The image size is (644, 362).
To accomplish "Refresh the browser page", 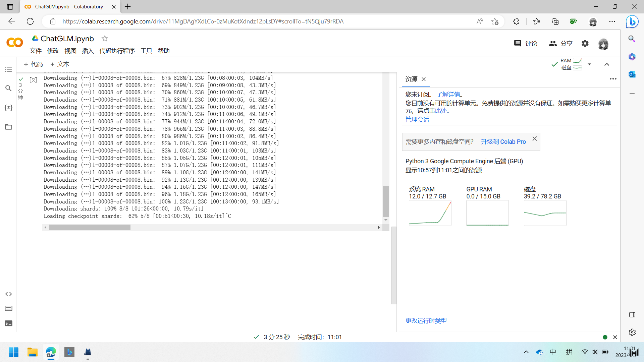I will pos(30,21).
